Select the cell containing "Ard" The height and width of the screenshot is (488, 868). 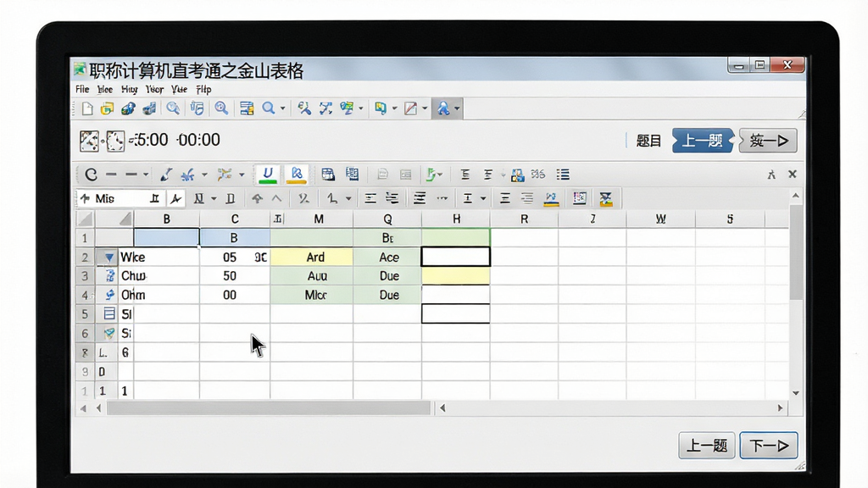[312, 258]
